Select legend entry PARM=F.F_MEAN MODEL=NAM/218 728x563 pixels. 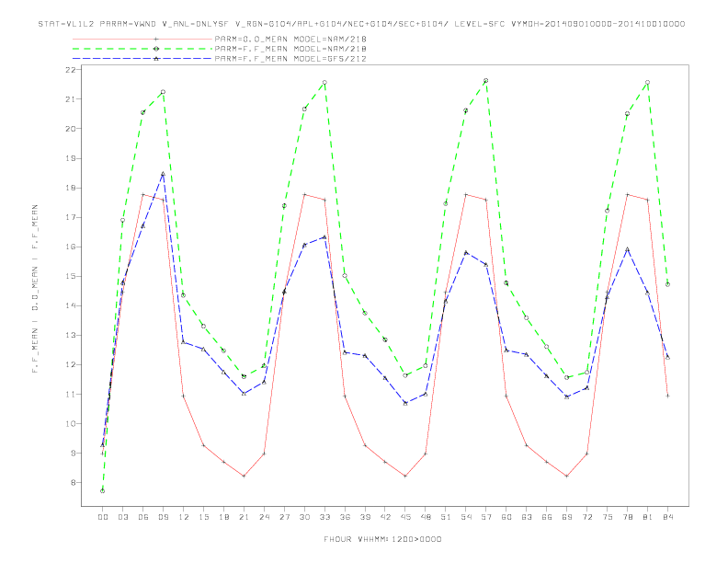click(290, 49)
